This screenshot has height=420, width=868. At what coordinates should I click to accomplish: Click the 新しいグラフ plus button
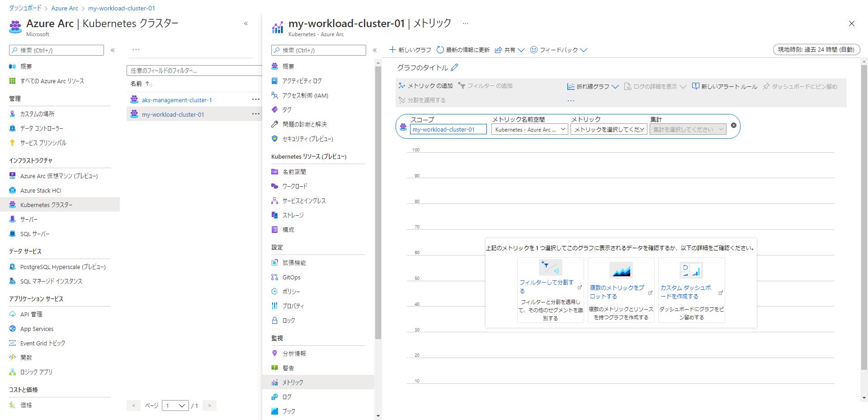[410, 50]
